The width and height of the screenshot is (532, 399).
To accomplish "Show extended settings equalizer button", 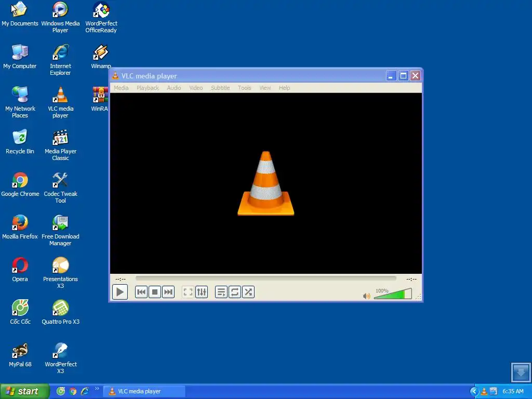I will pos(202,292).
